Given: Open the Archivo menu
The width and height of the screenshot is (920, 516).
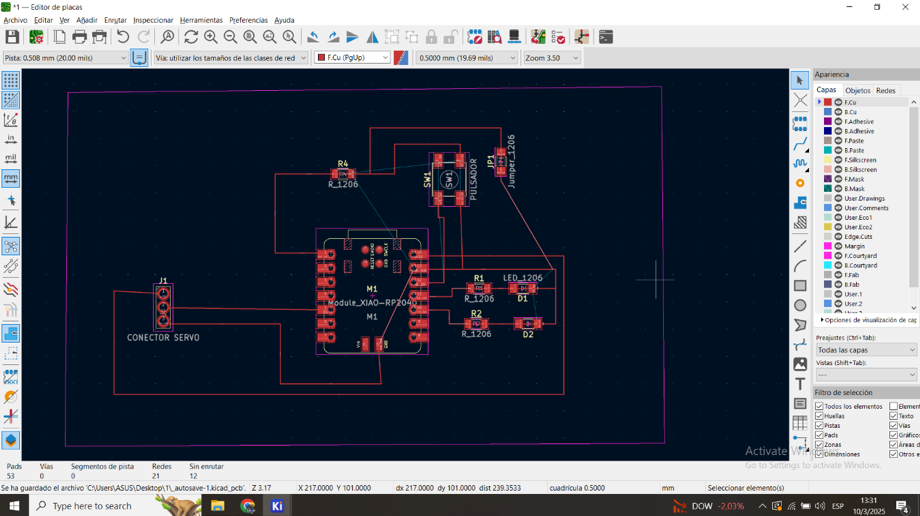Looking at the screenshot, I should 15,20.
